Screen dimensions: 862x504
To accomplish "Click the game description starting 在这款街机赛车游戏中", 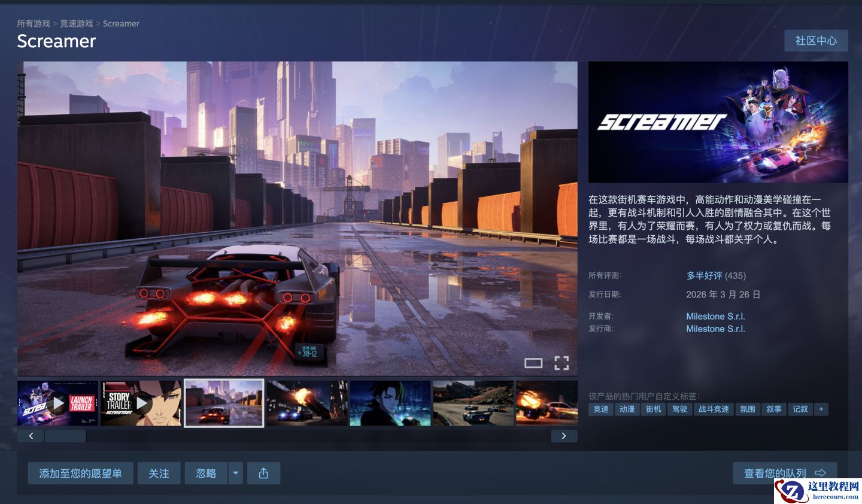I will click(x=710, y=219).
